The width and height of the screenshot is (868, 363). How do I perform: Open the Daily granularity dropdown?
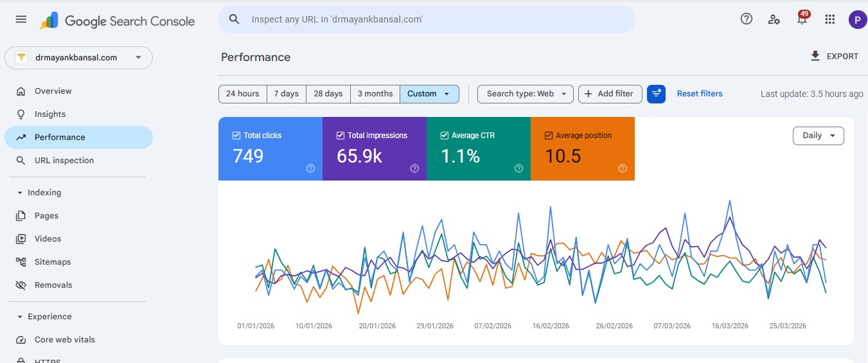[819, 136]
